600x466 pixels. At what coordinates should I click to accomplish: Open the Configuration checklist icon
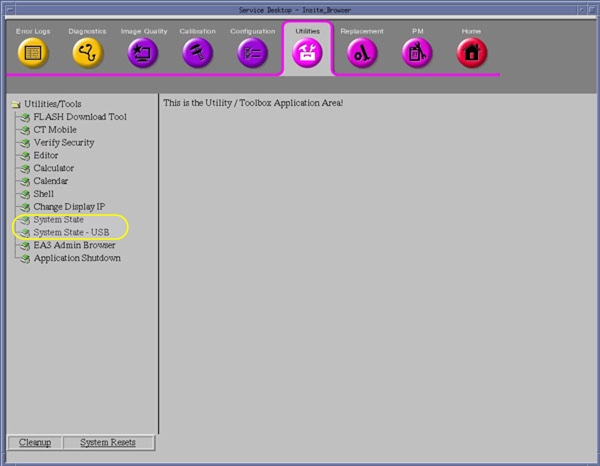coord(252,53)
